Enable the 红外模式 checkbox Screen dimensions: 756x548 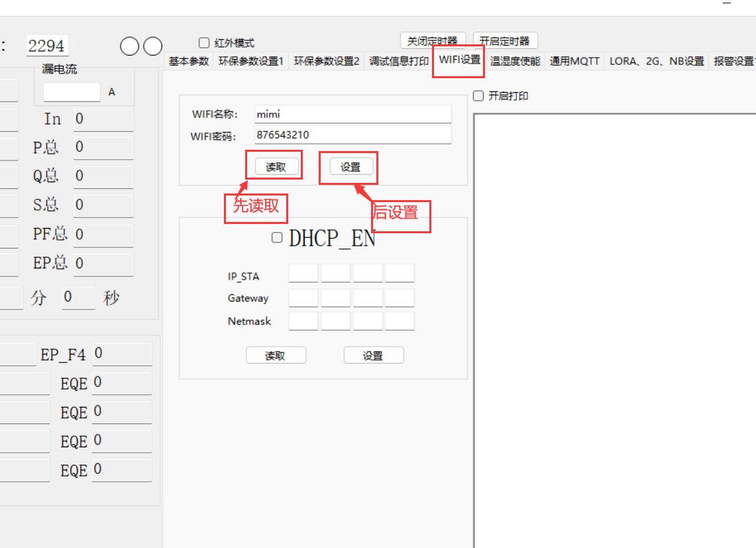click(x=204, y=43)
